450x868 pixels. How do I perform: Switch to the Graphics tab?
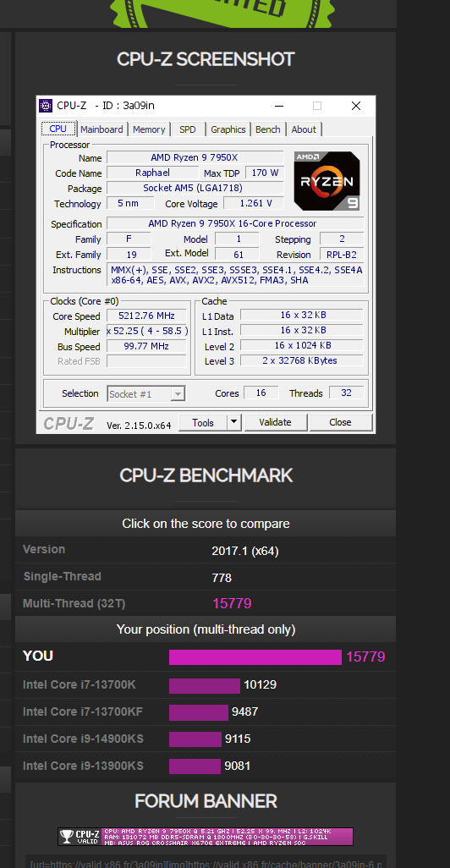point(228,129)
